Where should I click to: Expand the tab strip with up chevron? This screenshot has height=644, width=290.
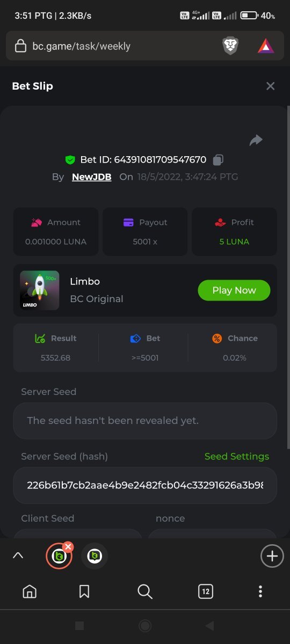[18, 556]
